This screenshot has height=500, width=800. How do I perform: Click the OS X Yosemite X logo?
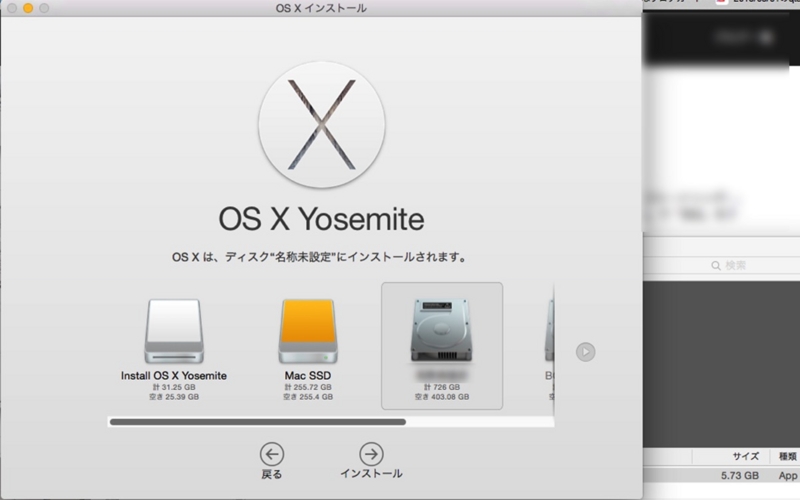[321, 125]
